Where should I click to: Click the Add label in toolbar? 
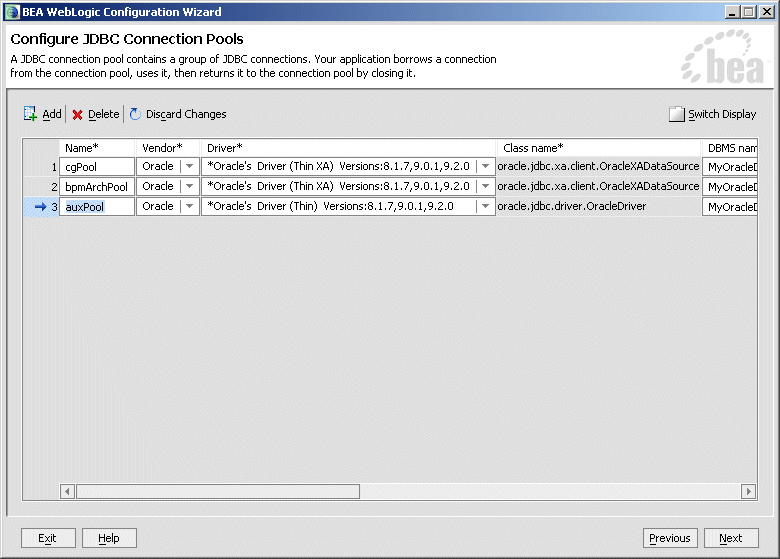pos(52,114)
